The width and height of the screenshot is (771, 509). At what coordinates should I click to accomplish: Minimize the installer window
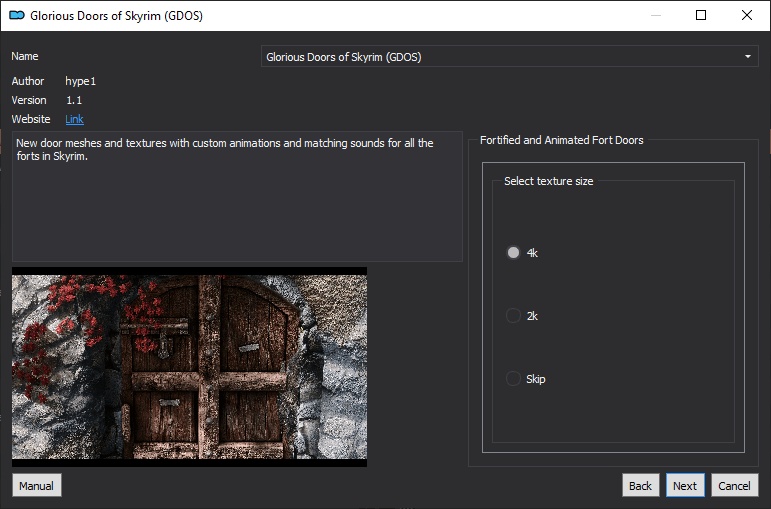[x=655, y=15]
